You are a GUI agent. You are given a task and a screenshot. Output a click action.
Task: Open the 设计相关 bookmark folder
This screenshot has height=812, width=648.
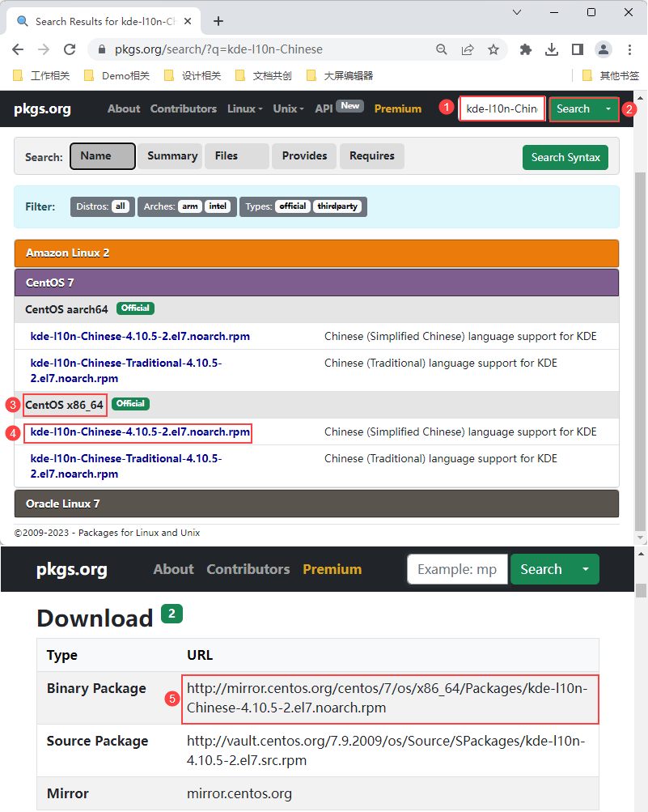pos(193,75)
